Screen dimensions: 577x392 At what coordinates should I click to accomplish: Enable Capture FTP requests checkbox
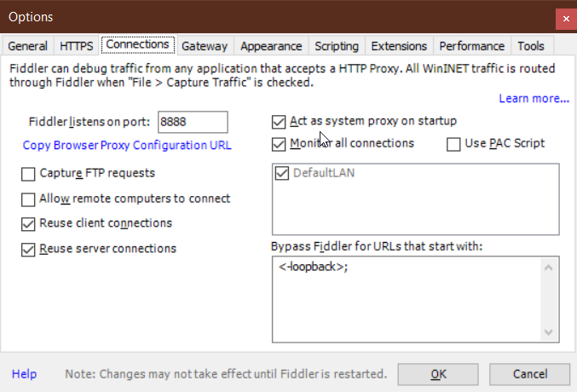28,174
